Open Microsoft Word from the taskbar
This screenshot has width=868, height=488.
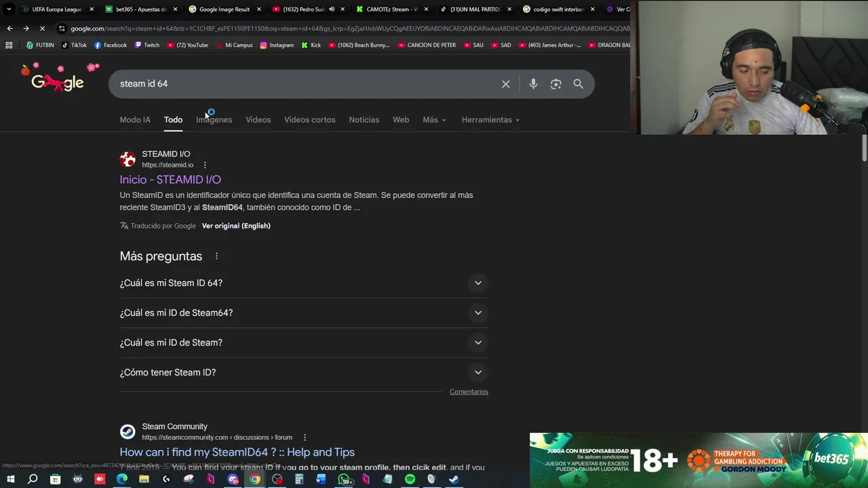click(x=321, y=479)
